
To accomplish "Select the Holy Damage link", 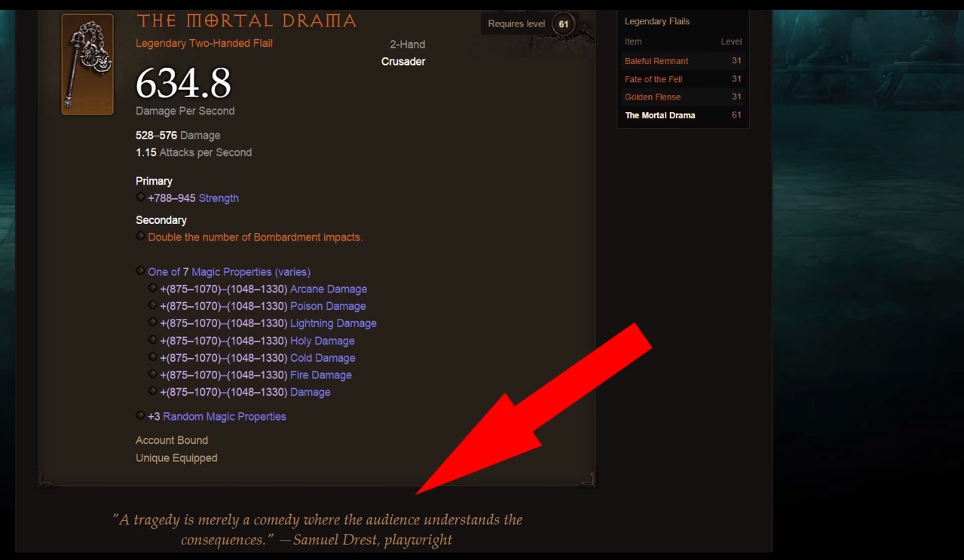I will [322, 341].
